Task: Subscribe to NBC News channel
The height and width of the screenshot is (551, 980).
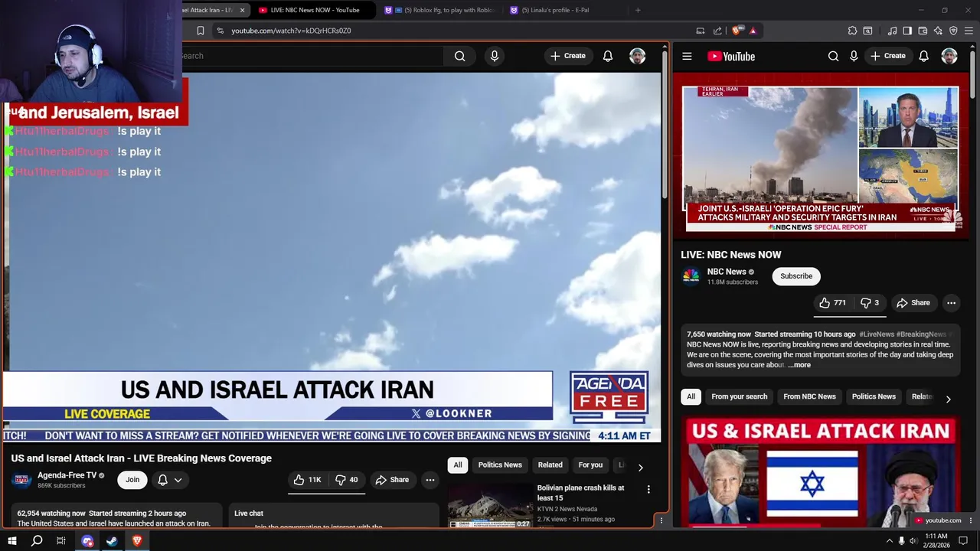Action: tap(796, 276)
